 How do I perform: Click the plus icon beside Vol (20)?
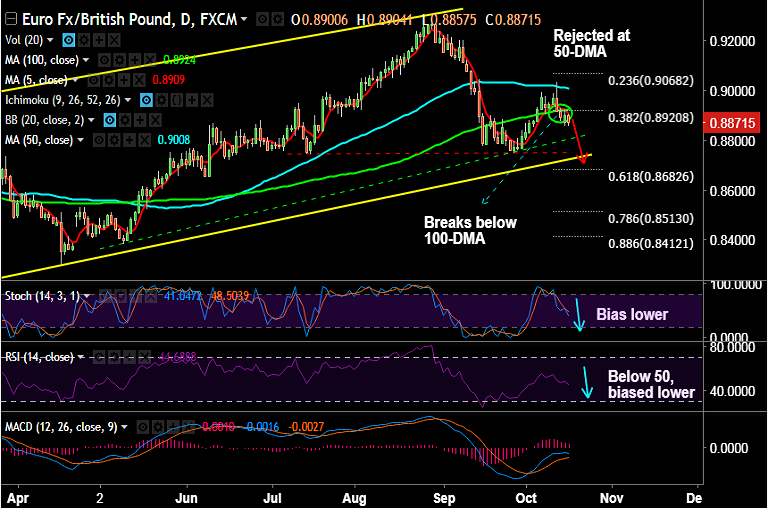pos(99,40)
